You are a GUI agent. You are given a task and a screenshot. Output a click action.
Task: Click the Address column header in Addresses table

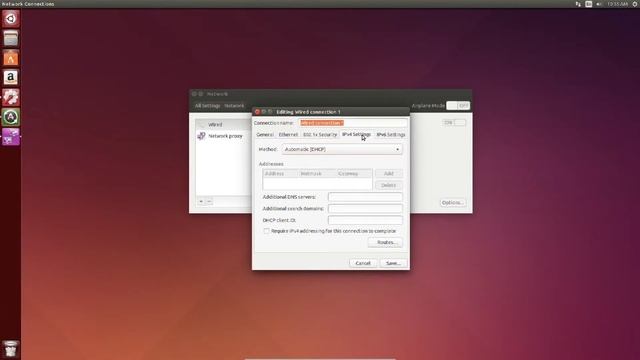click(281, 173)
